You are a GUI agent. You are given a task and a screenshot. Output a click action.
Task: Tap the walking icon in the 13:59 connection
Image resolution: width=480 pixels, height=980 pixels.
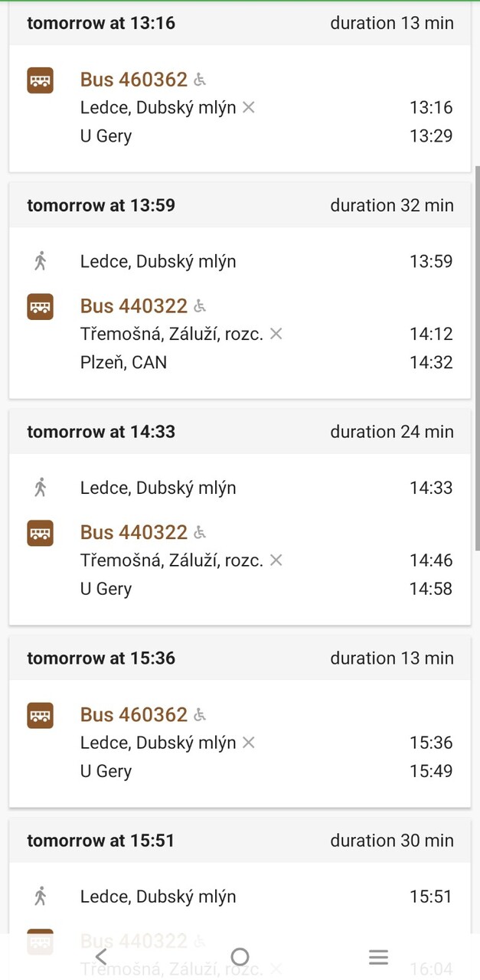pos(41,261)
